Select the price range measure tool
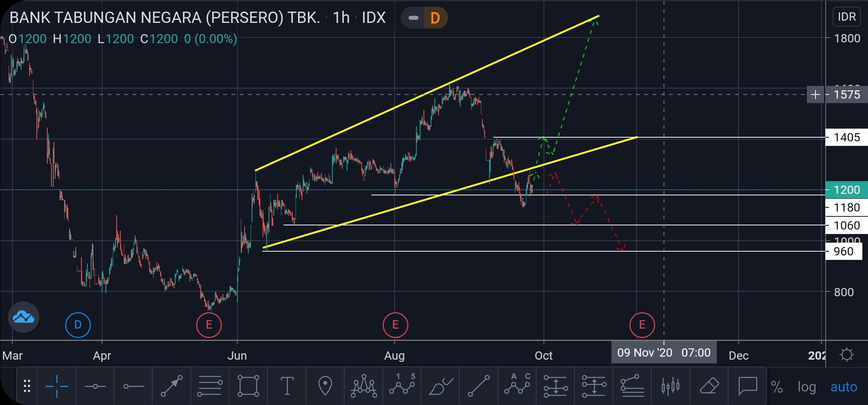The width and height of the screenshot is (868, 405). click(556, 386)
